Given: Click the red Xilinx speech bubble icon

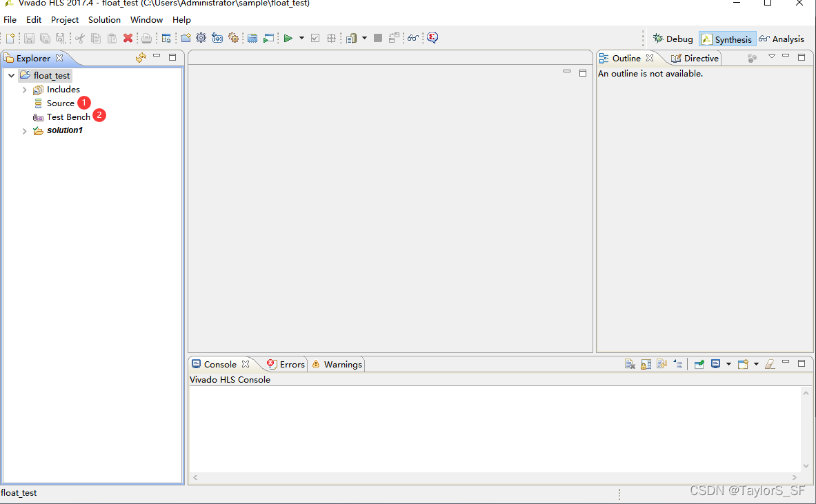Looking at the screenshot, I should tap(432, 38).
